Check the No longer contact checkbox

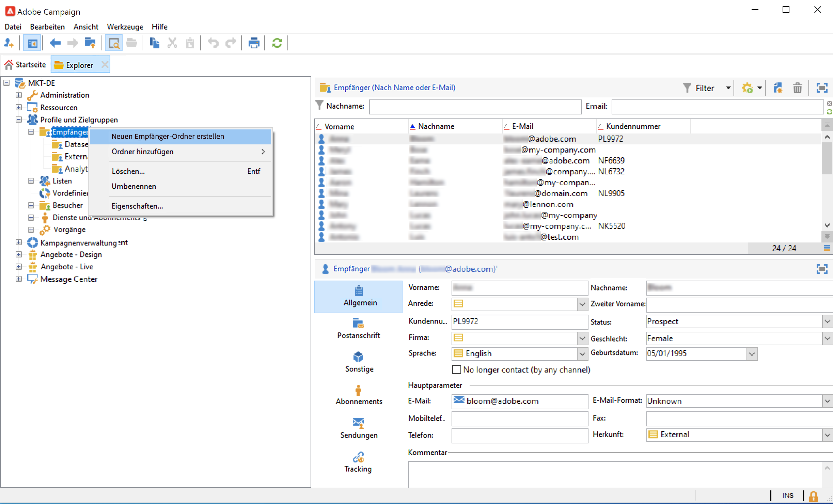pyautogui.click(x=456, y=369)
